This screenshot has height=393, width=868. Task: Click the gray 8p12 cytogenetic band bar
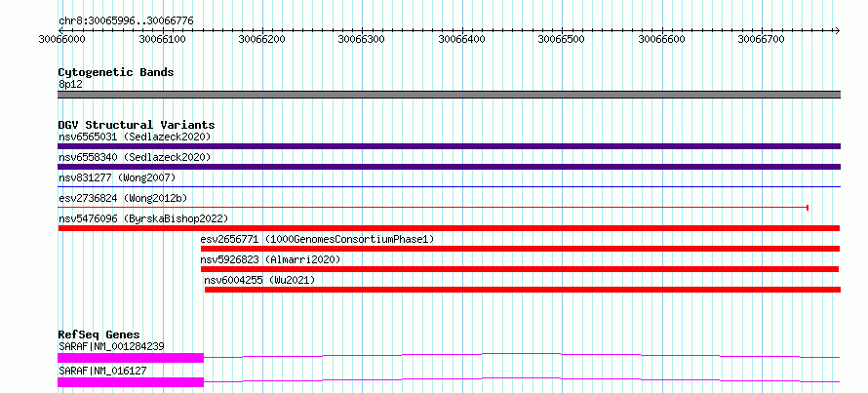coord(449,95)
